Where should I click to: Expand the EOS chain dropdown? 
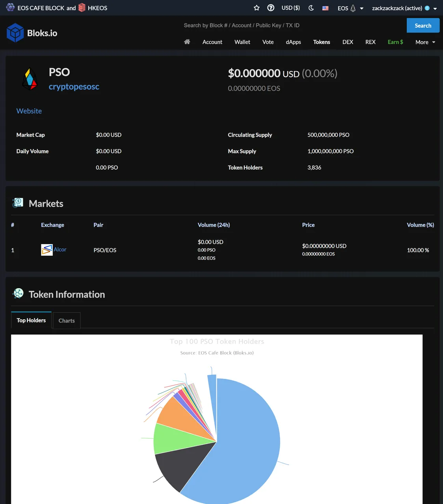[350, 8]
